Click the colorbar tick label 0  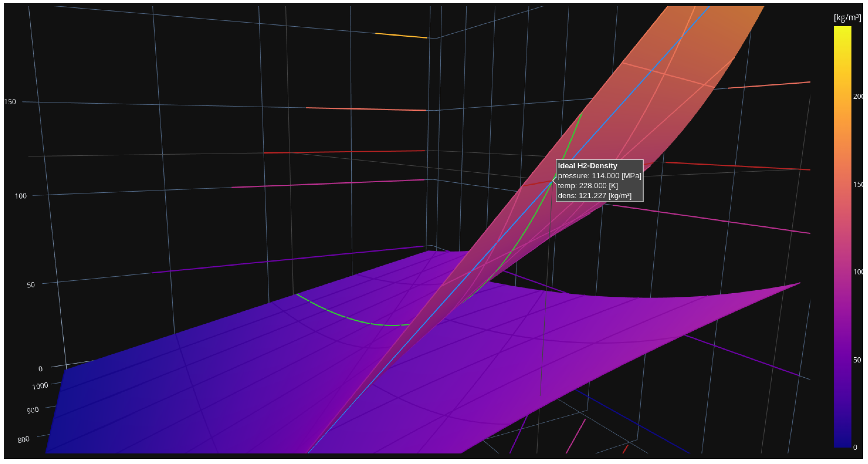pyautogui.click(x=855, y=447)
